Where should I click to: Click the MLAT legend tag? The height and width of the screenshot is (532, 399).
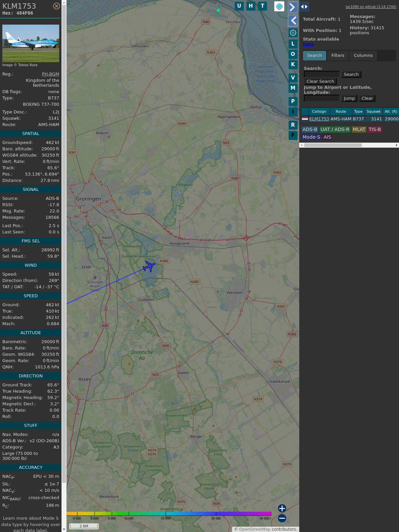(359, 130)
